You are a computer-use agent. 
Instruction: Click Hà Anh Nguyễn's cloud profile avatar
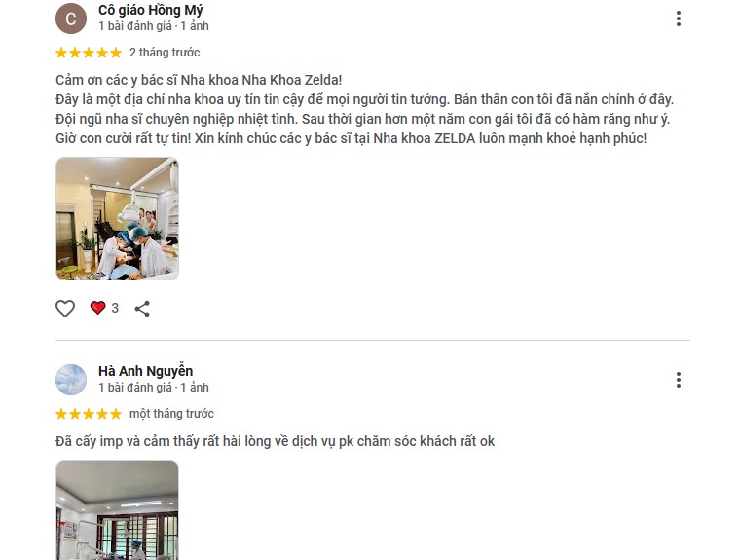tap(71, 380)
